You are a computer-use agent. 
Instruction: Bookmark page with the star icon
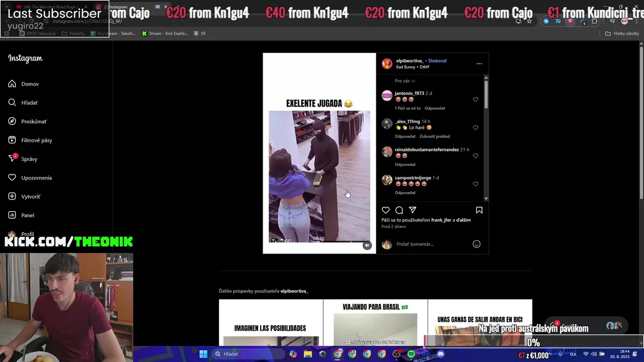point(529,21)
